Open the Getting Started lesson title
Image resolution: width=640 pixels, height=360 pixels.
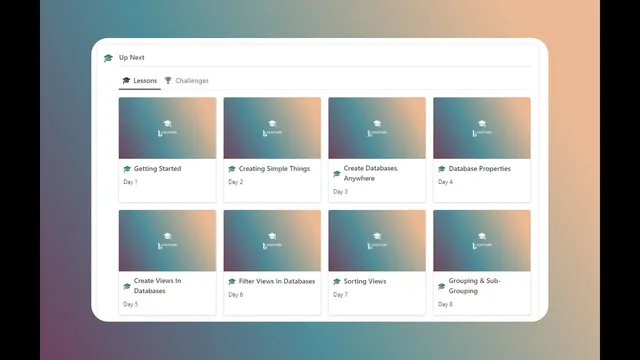click(x=157, y=169)
